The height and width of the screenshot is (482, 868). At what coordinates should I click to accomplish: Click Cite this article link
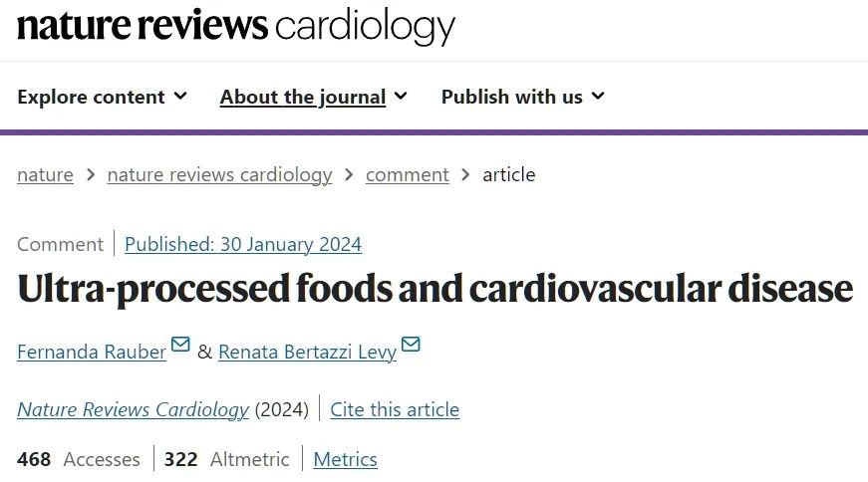(x=395, y=410)
